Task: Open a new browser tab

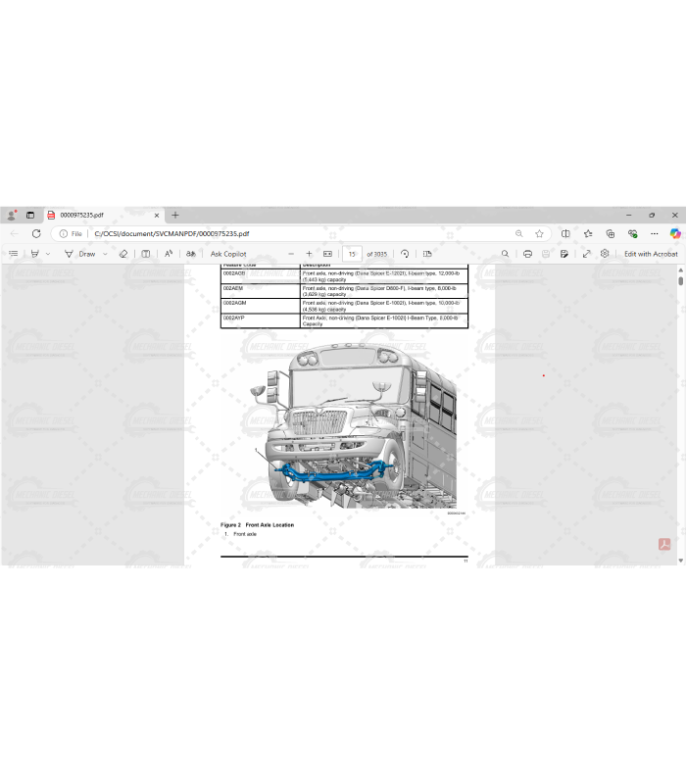Action: (x=175, y=215)
